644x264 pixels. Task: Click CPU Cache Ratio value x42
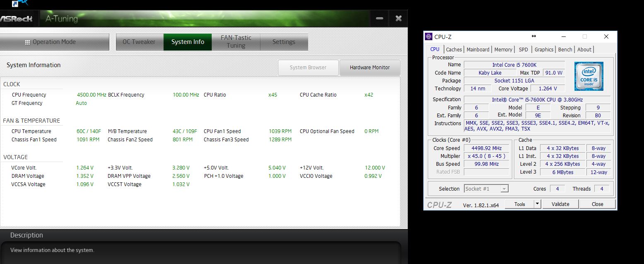(x=369, y=94)
